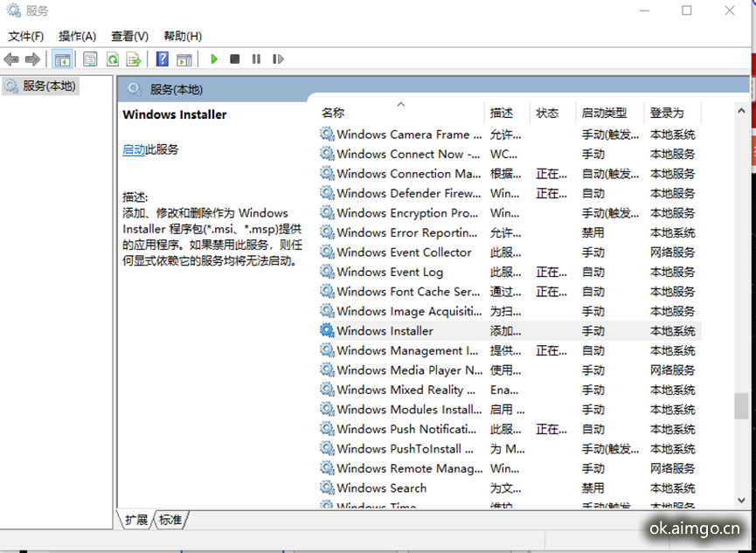Click the vertical scrollbar thumb
The image size is (756, 553).
[x=741, y=406]
